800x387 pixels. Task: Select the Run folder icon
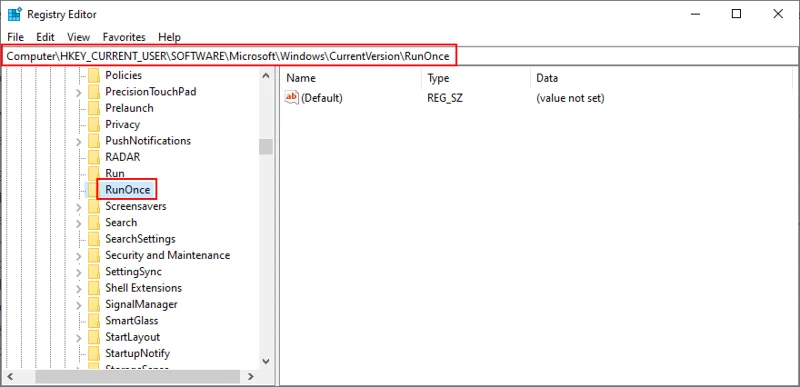click(x=93, y=173)
